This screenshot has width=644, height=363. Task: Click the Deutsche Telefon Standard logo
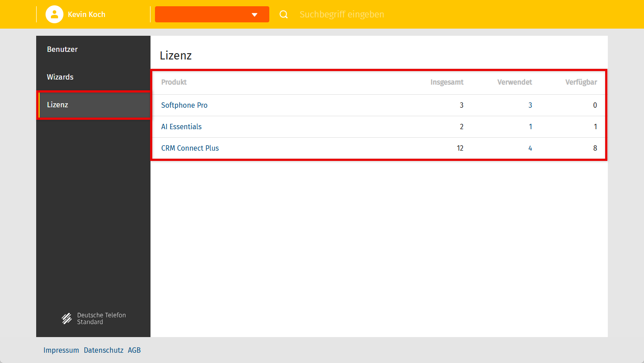point(93,318)
